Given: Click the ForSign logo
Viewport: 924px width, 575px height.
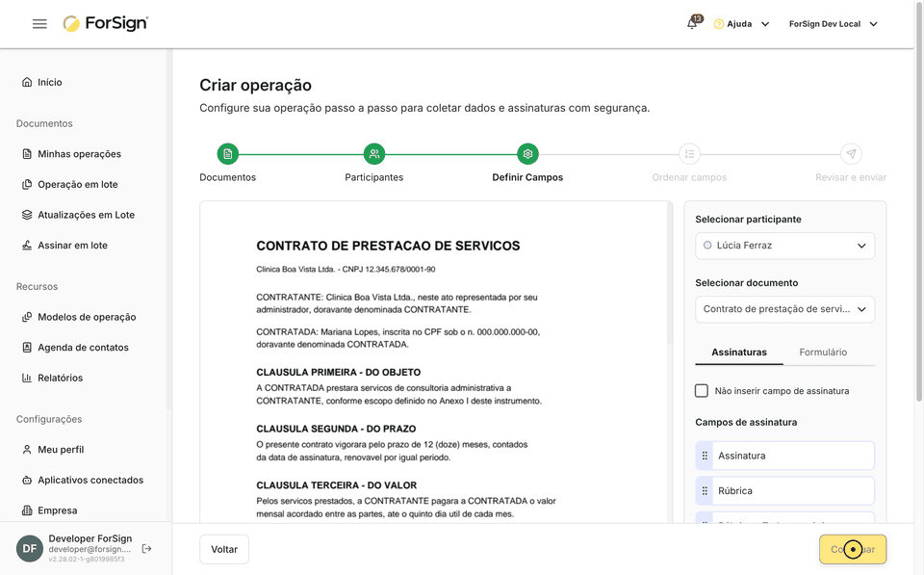Looking at the screenshot, I should click(x=106, y=23).
